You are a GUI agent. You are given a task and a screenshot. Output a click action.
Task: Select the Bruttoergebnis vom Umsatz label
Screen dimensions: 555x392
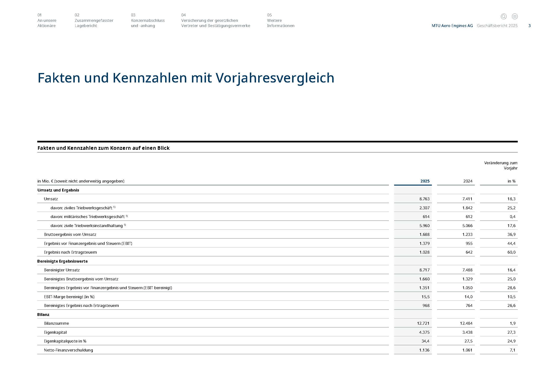[70, 234]
